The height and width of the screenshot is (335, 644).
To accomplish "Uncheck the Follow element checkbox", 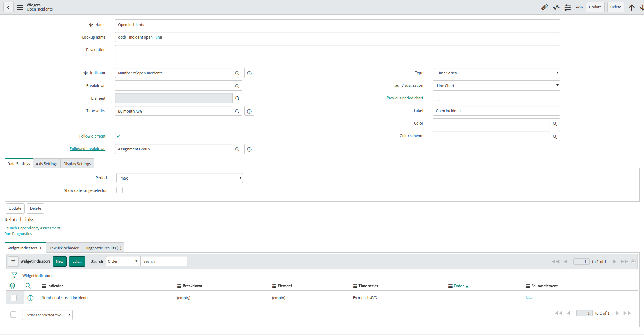I will point(118,136).
